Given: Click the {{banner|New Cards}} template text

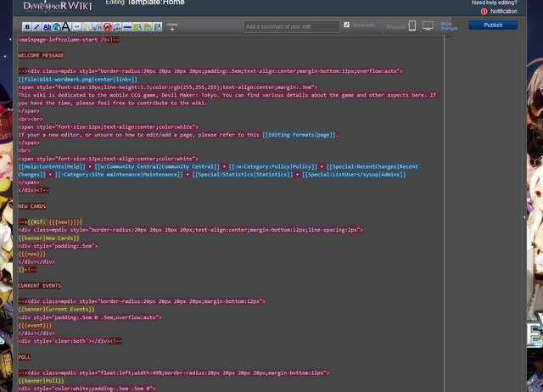Looking at the screenshot, I should pyautogui.click(x=49, y=238).
